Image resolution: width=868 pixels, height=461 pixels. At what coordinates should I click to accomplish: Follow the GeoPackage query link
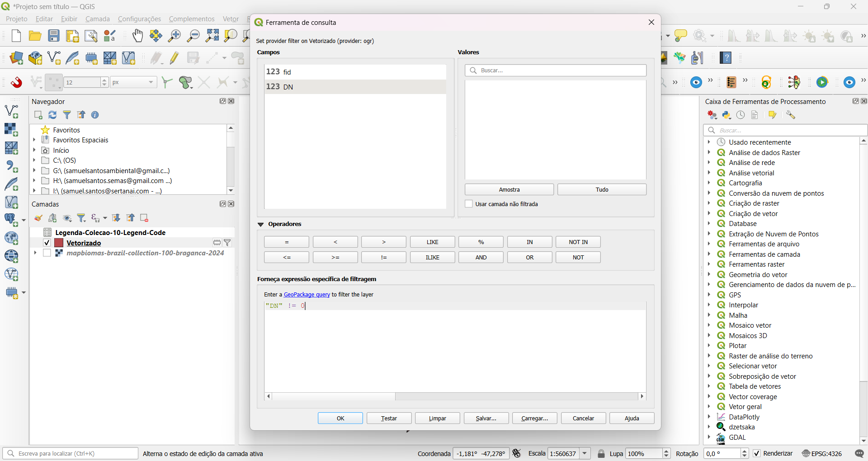click(307, 294)
